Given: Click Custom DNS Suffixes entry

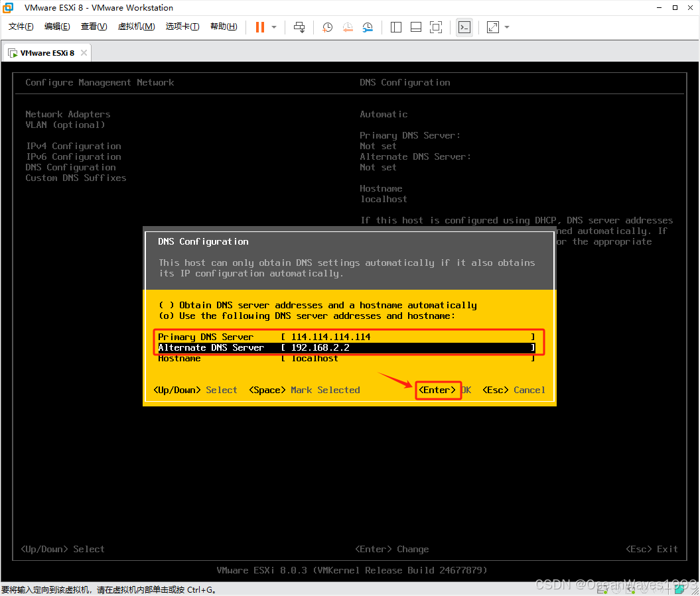Looking at the screenshot, I should pyautogui.click(x=76, y=178).
